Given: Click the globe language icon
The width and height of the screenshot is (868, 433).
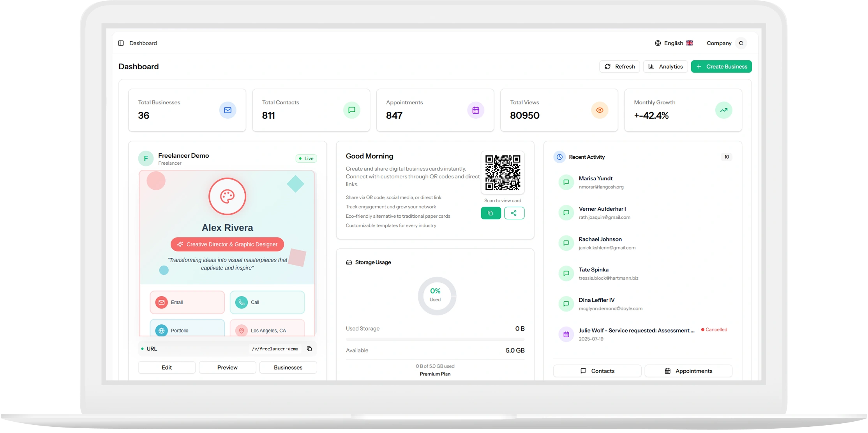Looking at the screenshot, I should (658, 43).
